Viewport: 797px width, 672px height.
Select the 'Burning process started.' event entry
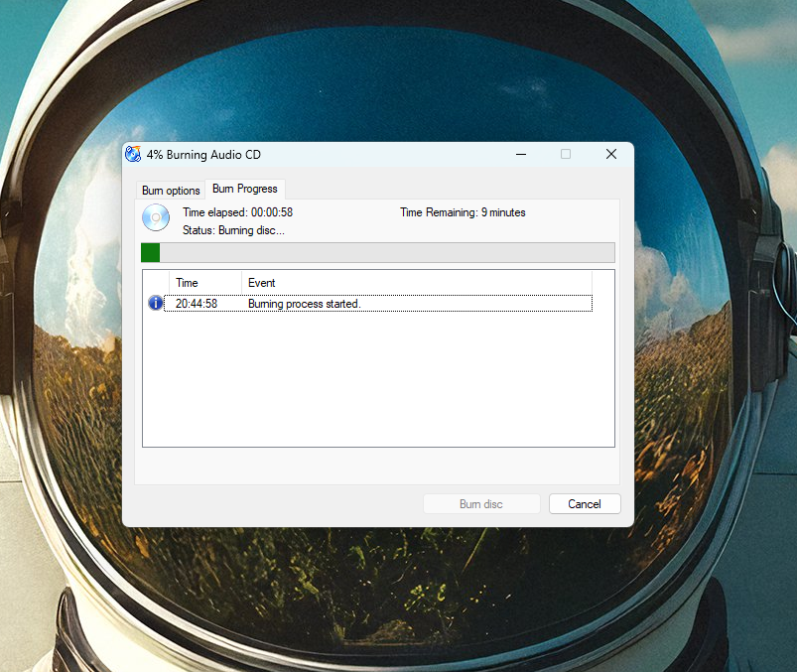(x=304, y=304)
